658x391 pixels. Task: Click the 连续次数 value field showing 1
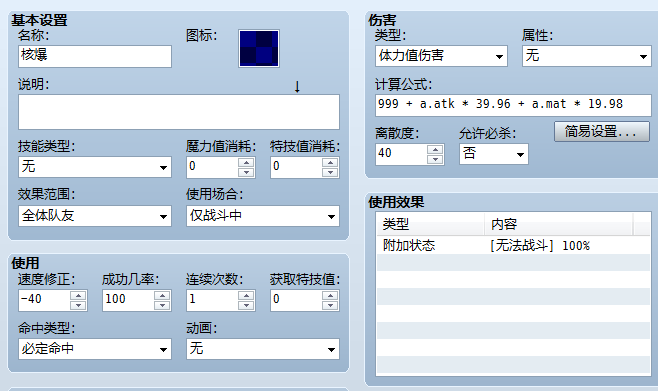click(212, 300)
